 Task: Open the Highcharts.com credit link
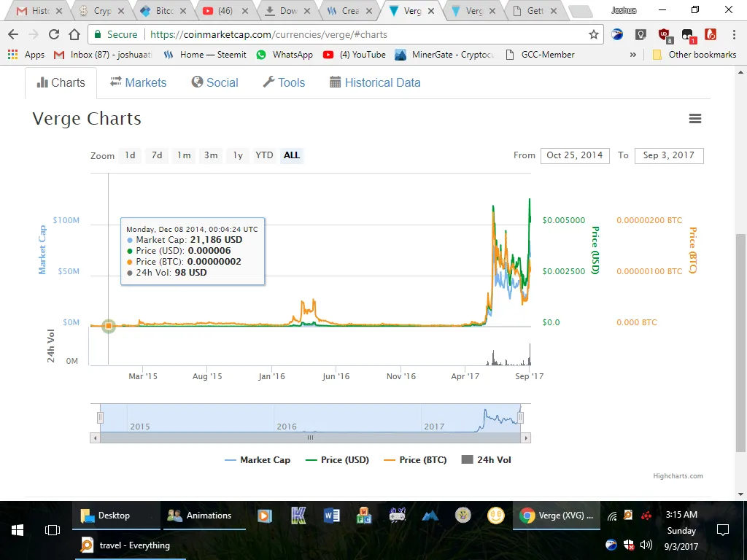click(678, 475)
